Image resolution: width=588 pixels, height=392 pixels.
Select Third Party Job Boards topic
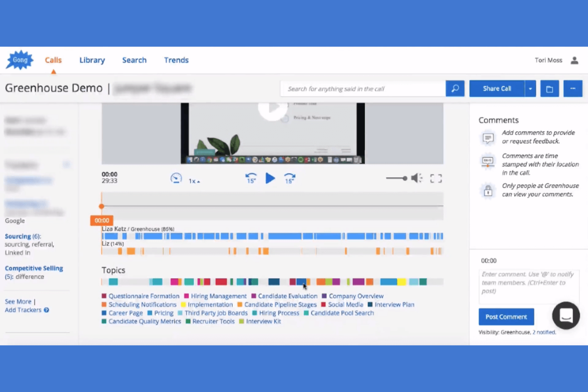[213, 313]
